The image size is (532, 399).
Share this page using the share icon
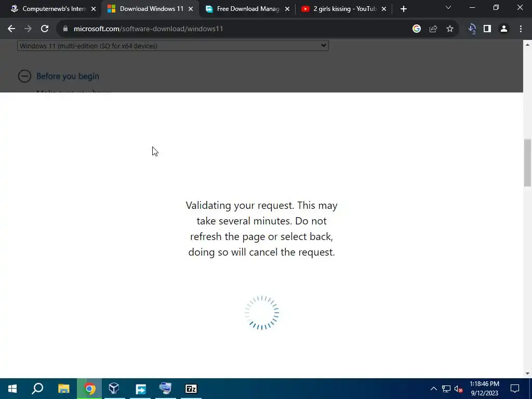tap(433, 29)
